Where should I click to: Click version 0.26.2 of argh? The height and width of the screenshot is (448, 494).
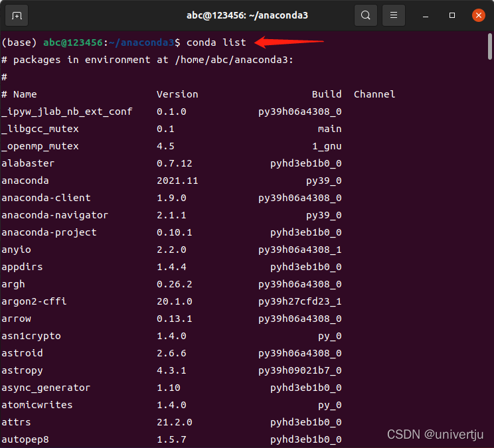(174, 284)
